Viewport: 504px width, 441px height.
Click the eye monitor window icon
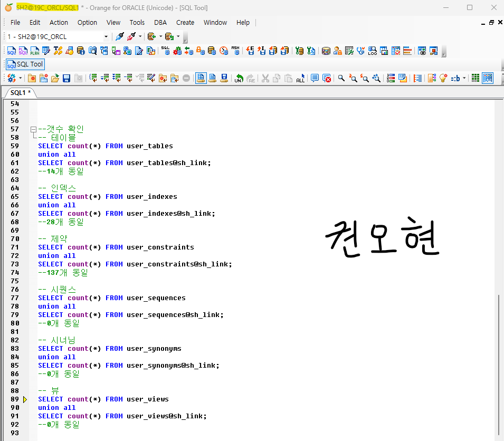click(x=422, y=51)
